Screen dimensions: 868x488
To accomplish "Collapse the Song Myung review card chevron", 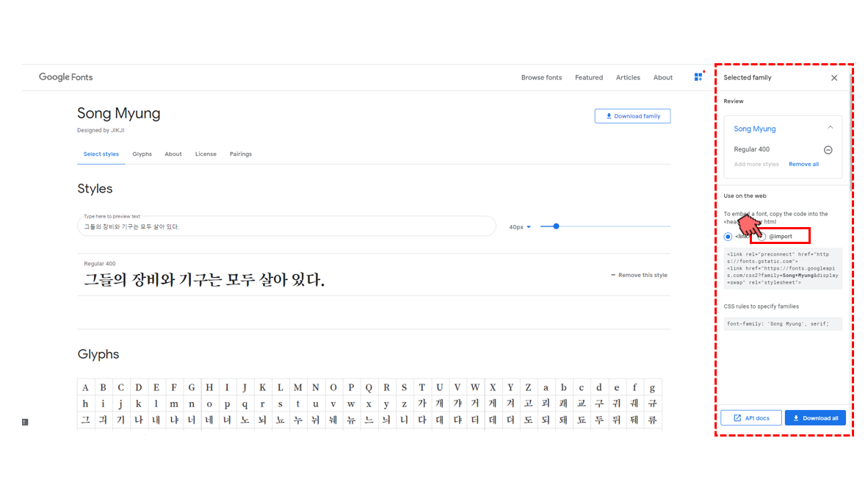I will pos(831,128).
